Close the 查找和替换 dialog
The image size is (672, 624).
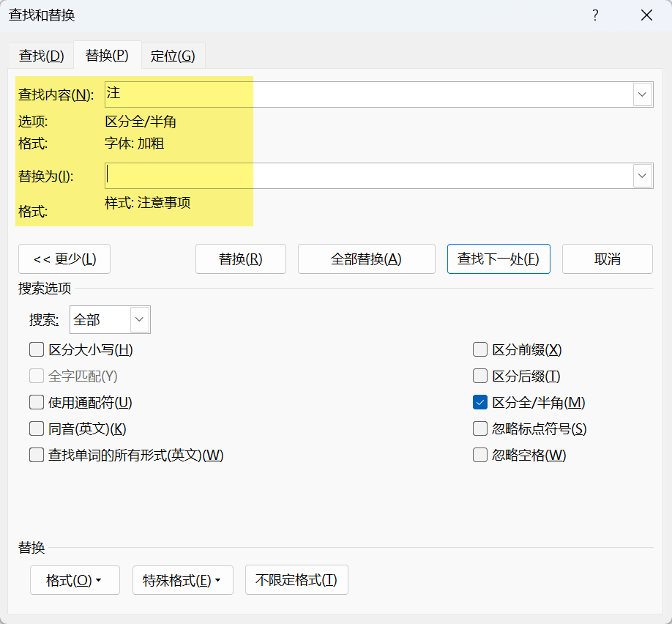click(646, 15)
